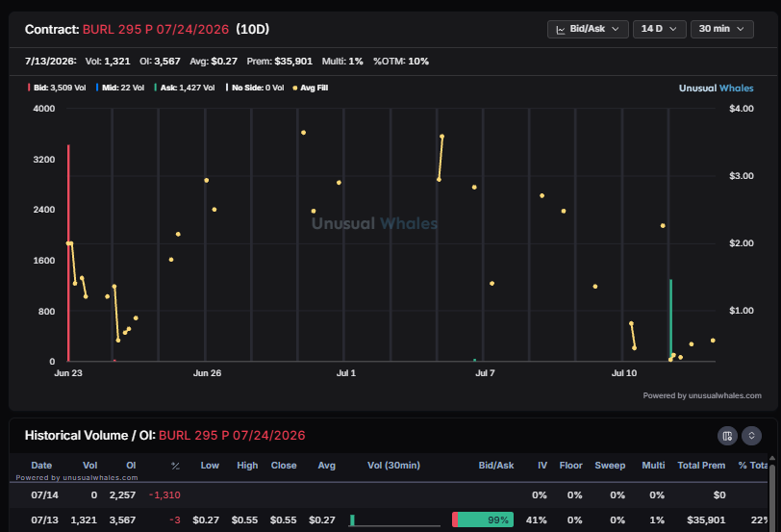Sort by the Avg column header
The image size is (781, 532).
(x=327, y=466)
